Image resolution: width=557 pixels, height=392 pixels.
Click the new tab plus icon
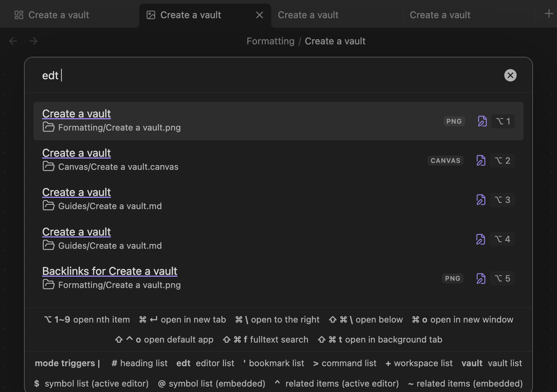[x=549, y=14]
